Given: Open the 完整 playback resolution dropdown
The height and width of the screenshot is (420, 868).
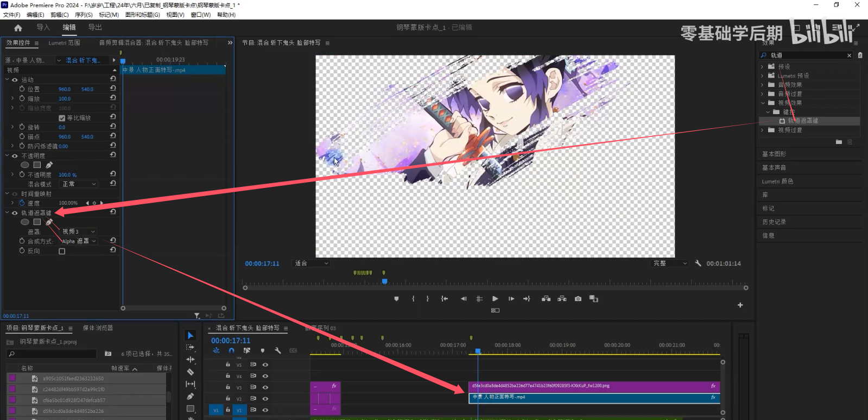Looking at the screenshot, I should (x=670, y=263).
